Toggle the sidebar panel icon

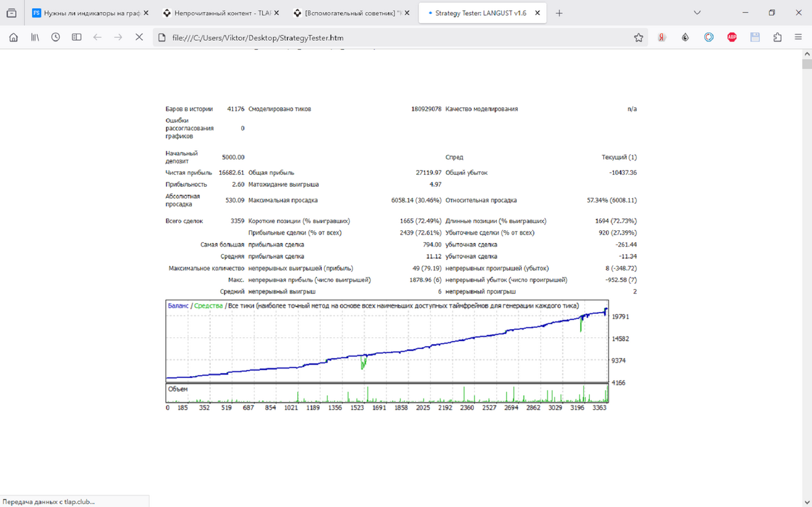(x=76, y=38)
